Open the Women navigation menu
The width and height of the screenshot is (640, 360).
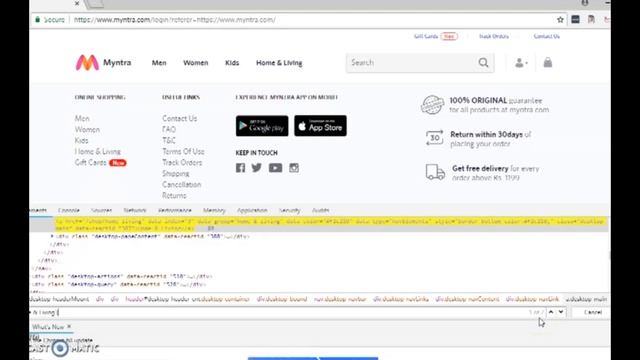196,63
